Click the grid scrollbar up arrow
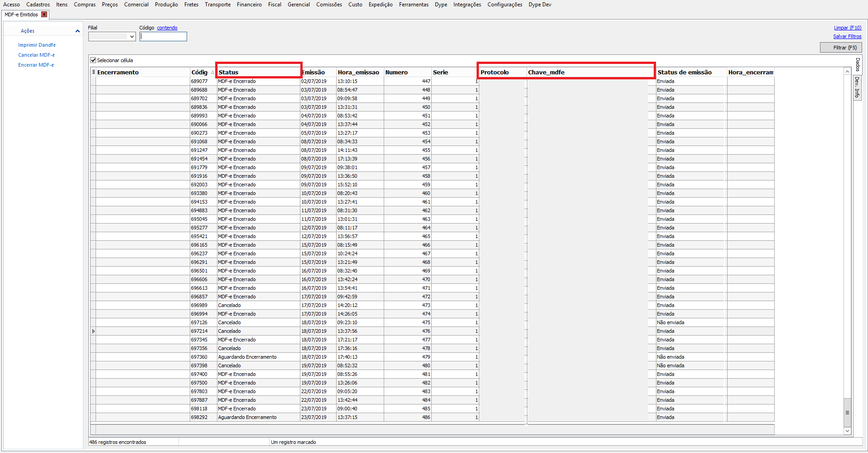This screenshot has width=868, height=453. pyautogui.click(x=847, y=72)
